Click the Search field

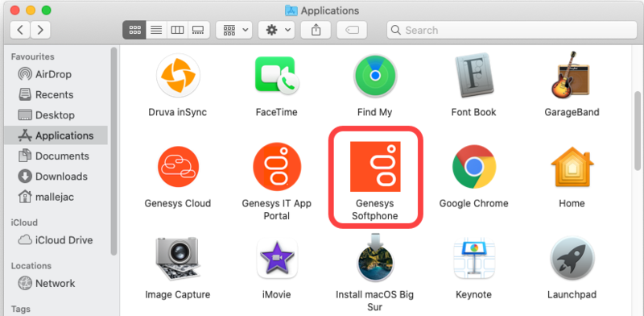click(512, 30)
